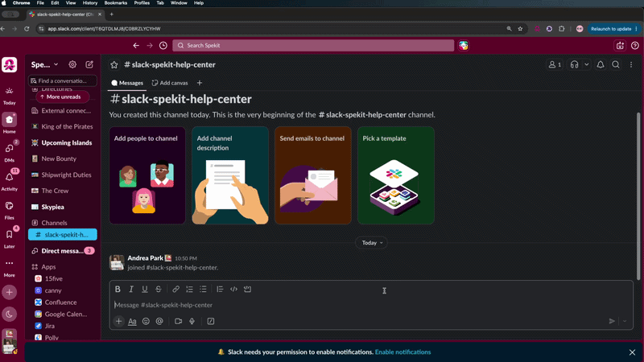Compose a new message
Image resolution: width=644 pixels, height=362 pixels.
(89, 64)
